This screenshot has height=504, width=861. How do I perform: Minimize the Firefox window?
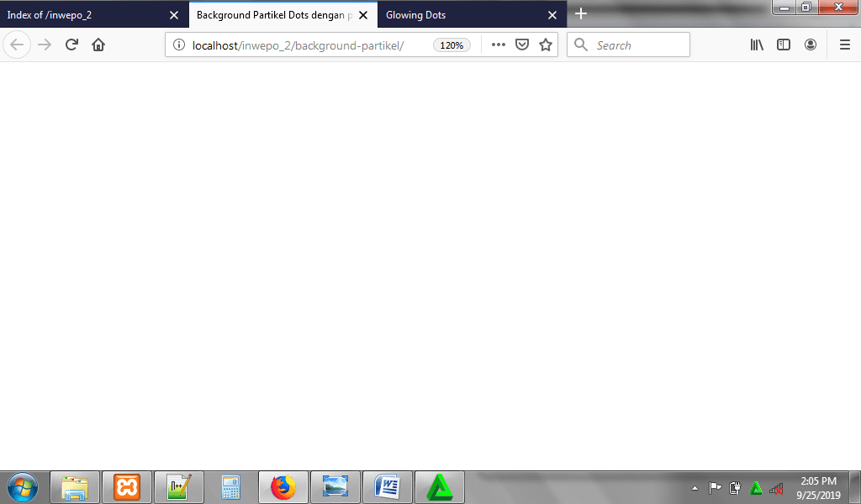point(784,7)
